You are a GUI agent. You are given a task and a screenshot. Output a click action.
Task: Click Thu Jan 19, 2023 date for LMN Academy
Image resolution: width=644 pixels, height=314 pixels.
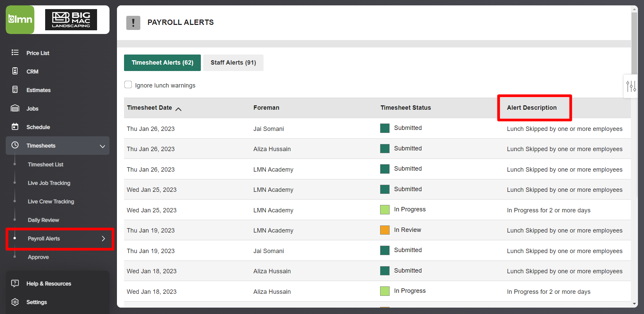[151, 231]
